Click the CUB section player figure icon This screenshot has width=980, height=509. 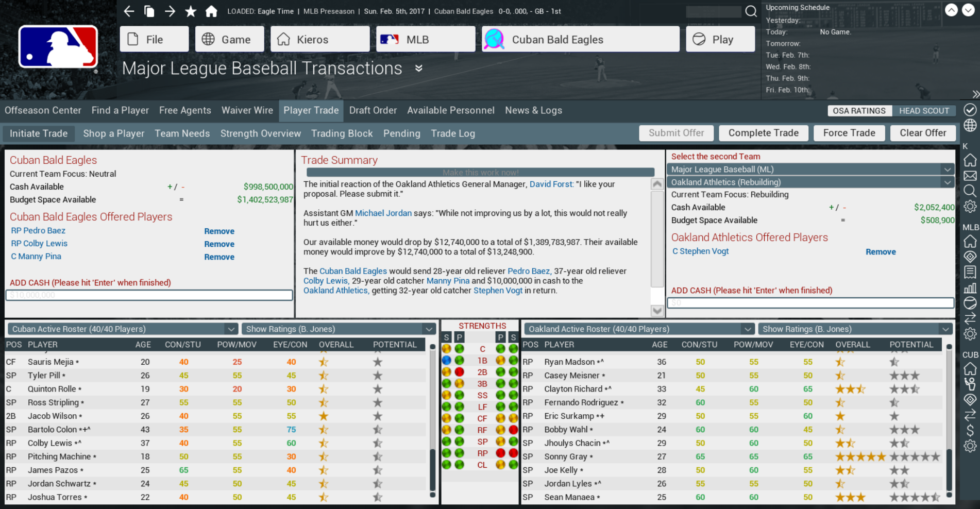[970, 384]
